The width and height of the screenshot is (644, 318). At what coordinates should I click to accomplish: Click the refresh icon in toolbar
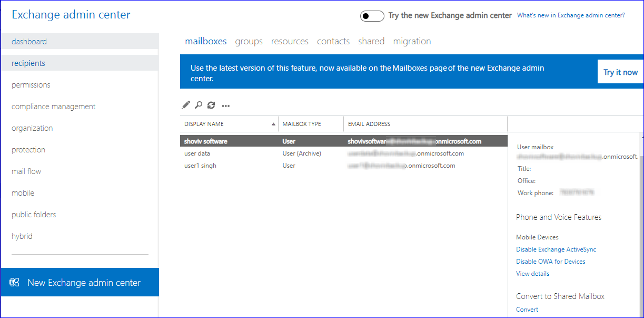pyautogui.click(x=211, y=105)
